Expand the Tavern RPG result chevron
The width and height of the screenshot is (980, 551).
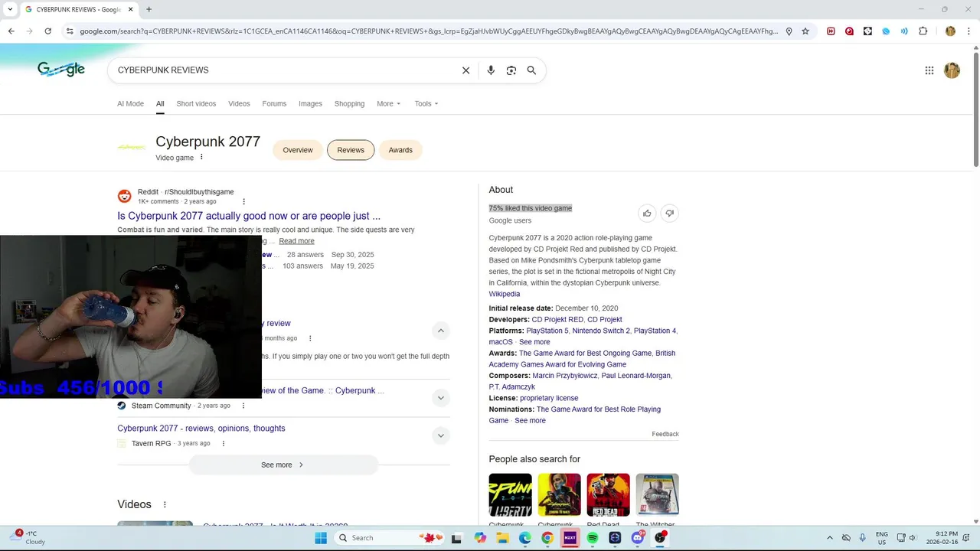tap(440, 435)
